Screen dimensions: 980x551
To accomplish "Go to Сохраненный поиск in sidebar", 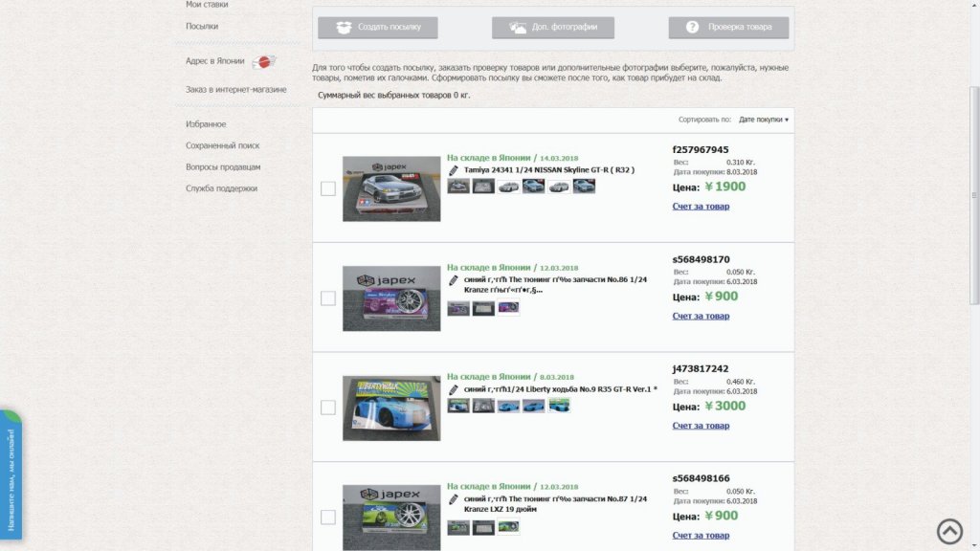I will (222, 145).
